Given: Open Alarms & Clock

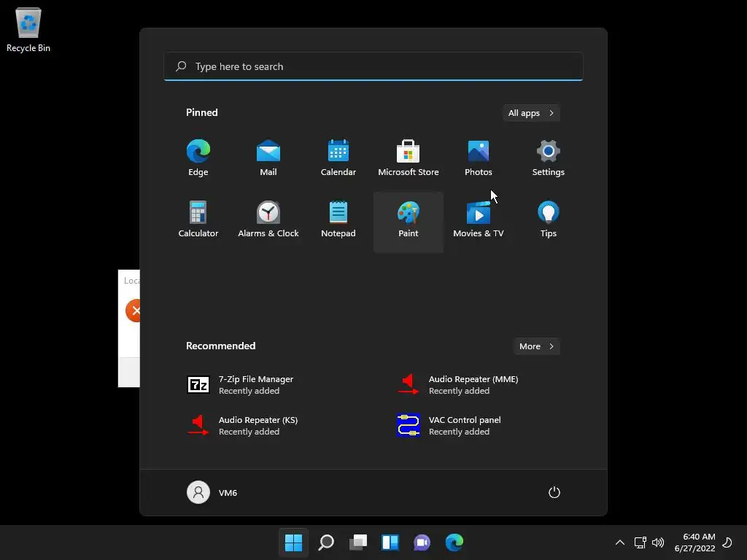Looking at the screenshot, I should [x=268, y=219].
